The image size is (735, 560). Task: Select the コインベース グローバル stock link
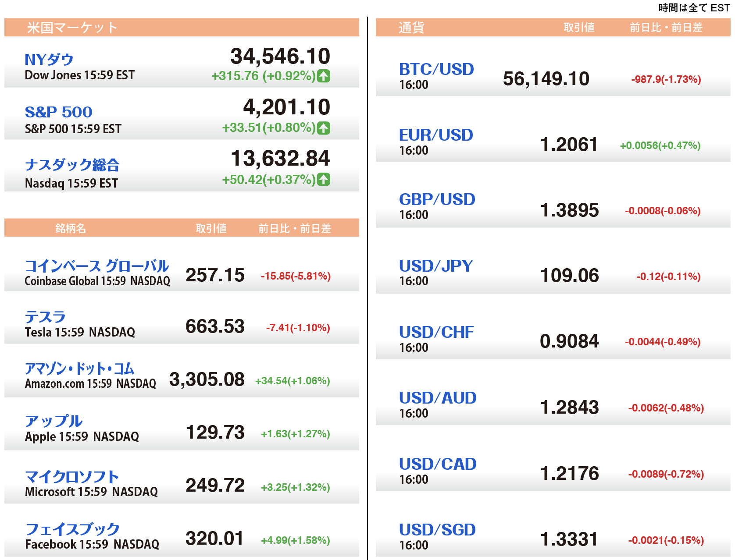tap(97, 266)
